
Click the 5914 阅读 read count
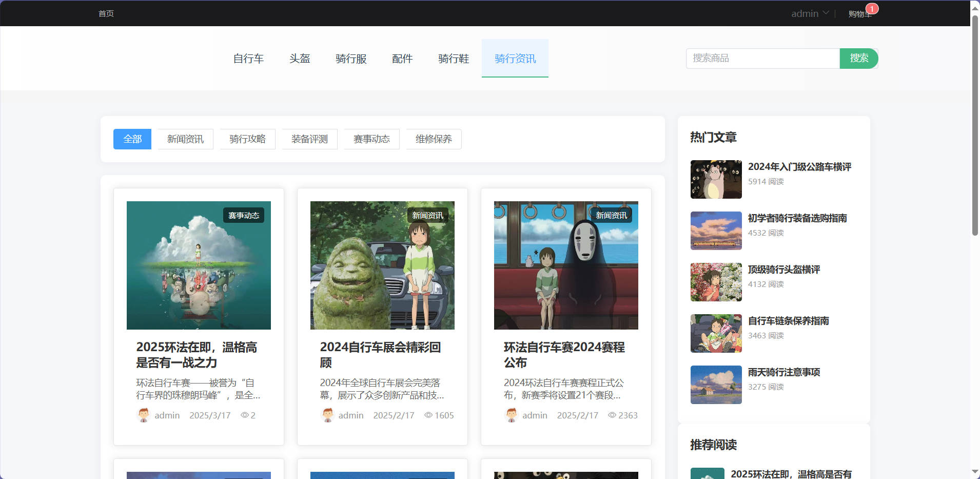pyautogui.click(x=766, y=181)
